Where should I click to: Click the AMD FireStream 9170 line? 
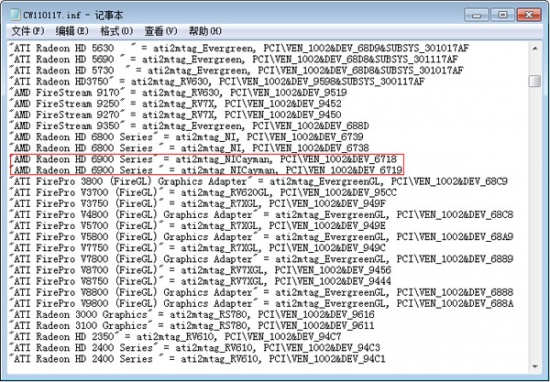(x=178, y=93)
